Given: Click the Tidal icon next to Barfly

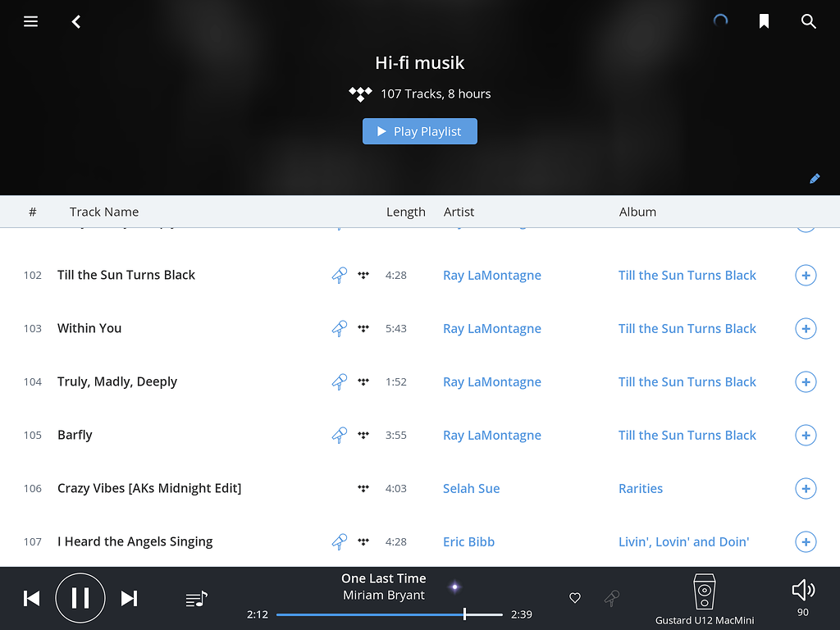Looking at the screenshot, I should (363, 435).
